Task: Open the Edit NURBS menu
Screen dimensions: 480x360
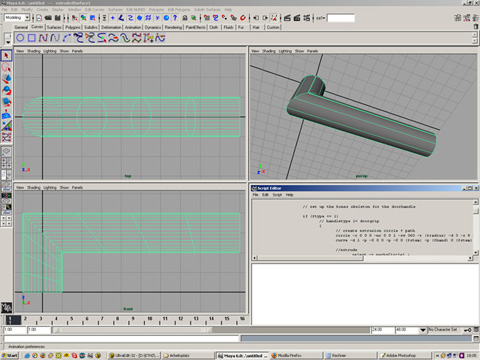Action: pos(135,9)
